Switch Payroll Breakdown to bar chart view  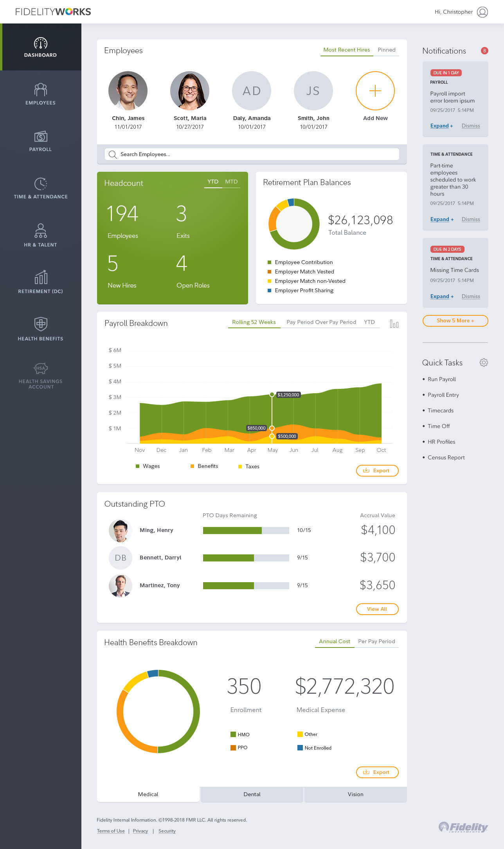(394, 324)
